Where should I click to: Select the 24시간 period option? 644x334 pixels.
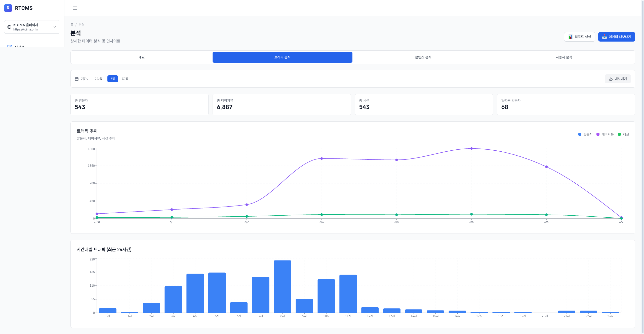pos(99,79)
